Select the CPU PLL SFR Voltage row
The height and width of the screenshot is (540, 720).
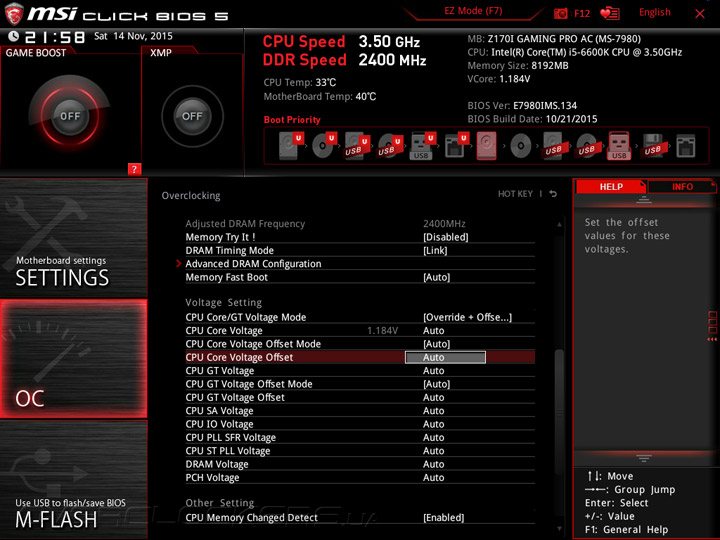point(360,437)
